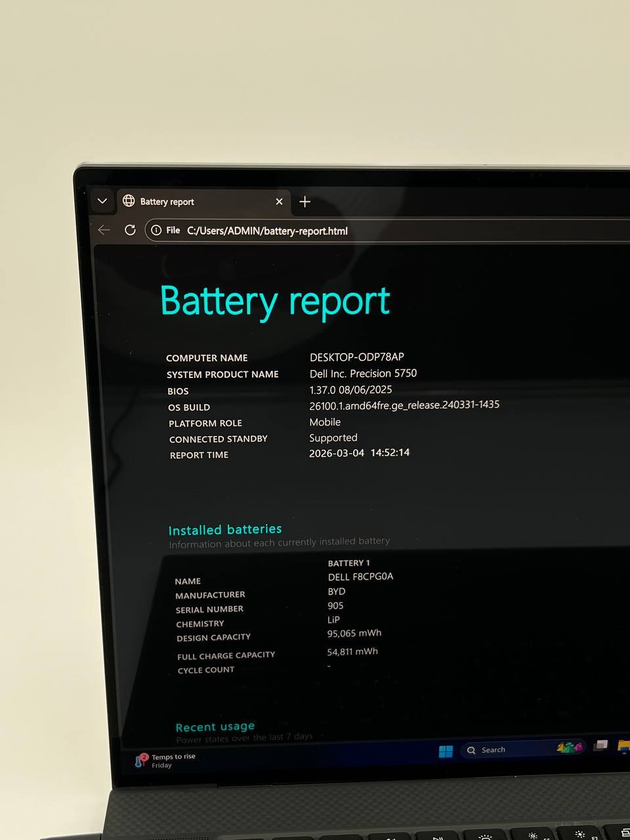The image size is (630, 840).
Task: Select connected standby value Supported
Action: click(x=333, y=438)
